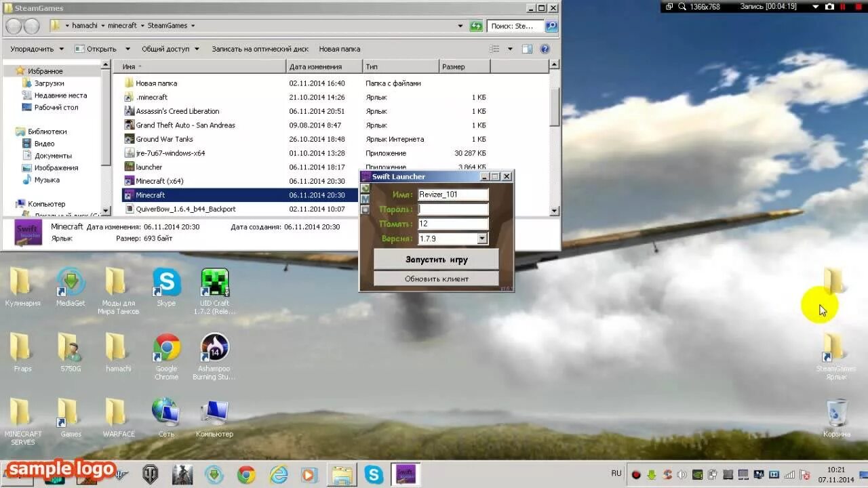This screenshot has width=868, height=488.
Task: Click the Skype icon in taskbar
Action: coord(374,474)
